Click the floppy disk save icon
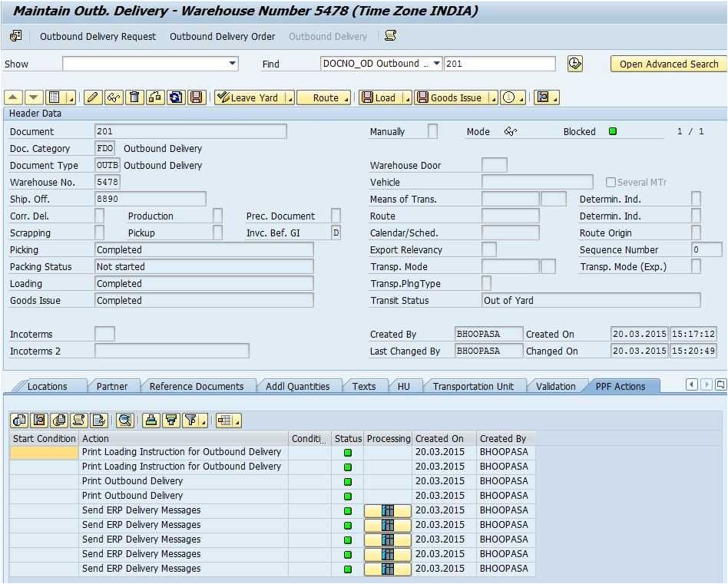This screenshot has height=584, width=728. pos(196,97)
